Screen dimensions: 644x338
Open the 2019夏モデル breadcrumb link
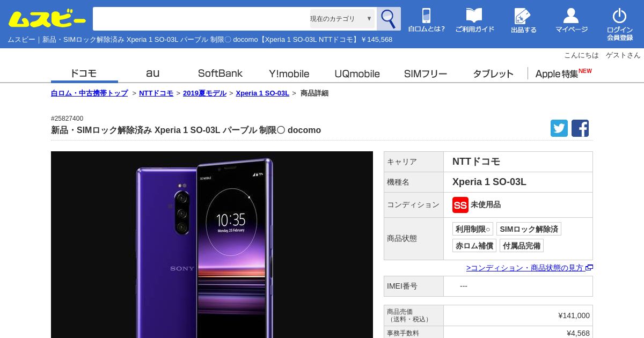tap(204, 93)
